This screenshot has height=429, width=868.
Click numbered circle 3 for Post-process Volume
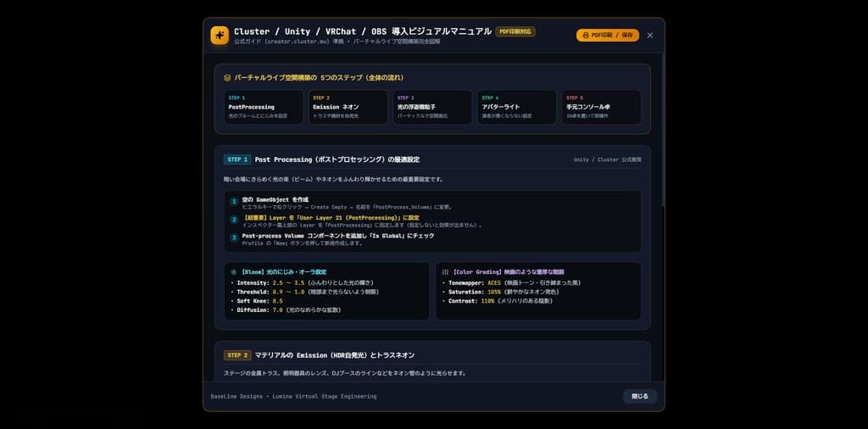coord(234,238)
